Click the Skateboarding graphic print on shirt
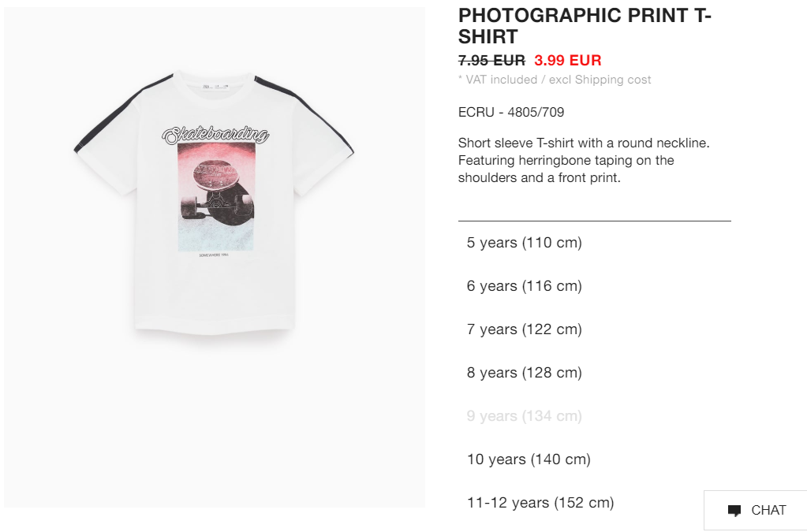The height and width of the screenshot is (532, 807). 215,135
